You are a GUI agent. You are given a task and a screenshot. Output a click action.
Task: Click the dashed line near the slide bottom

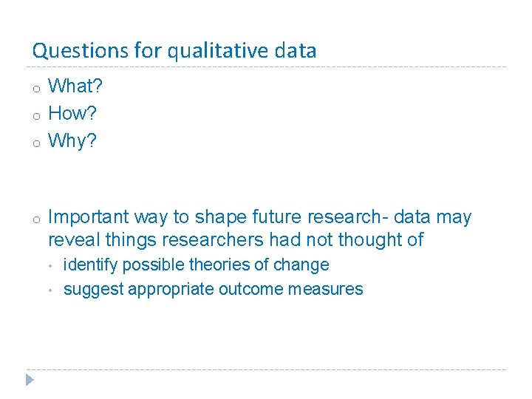click(266, 369)
